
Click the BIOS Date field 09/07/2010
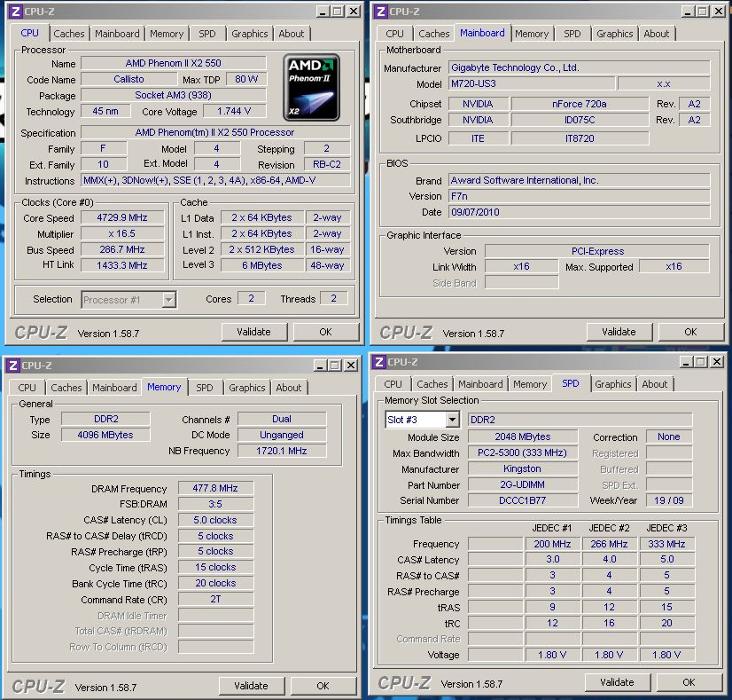(x=579, y=212)
